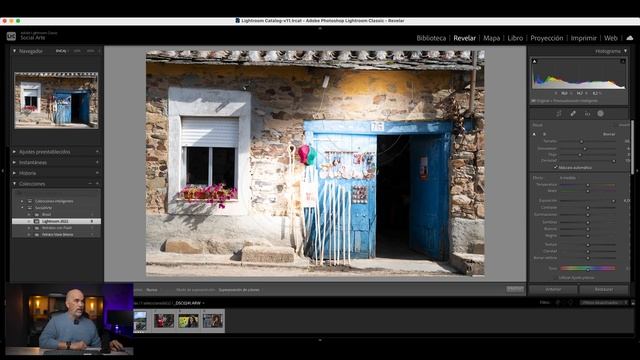The height and width of the screenshot is (360, 640).
Task: Create snapshot using Instantáneas plus icon
Action: [97, 162]
